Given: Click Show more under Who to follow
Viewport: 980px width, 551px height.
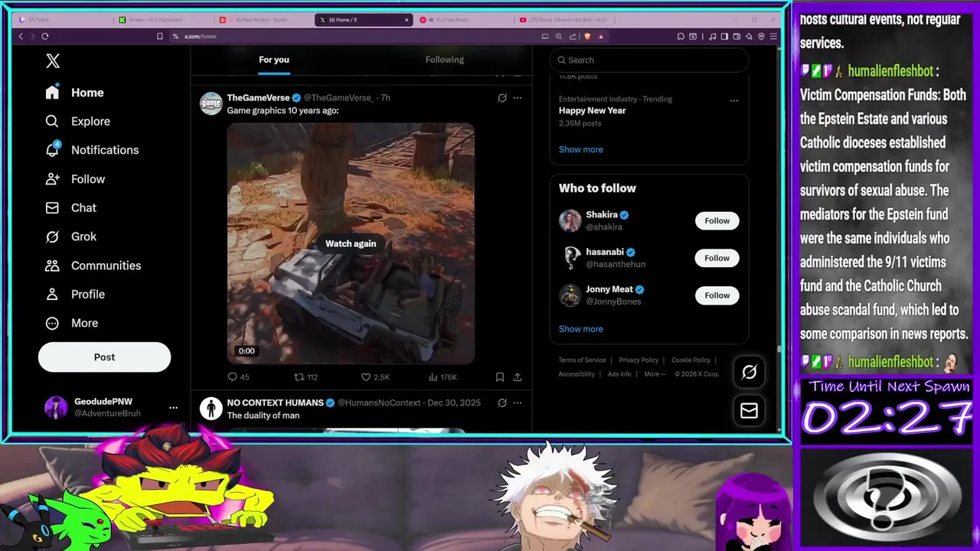Looking at the screenshot, I should 580,329.
